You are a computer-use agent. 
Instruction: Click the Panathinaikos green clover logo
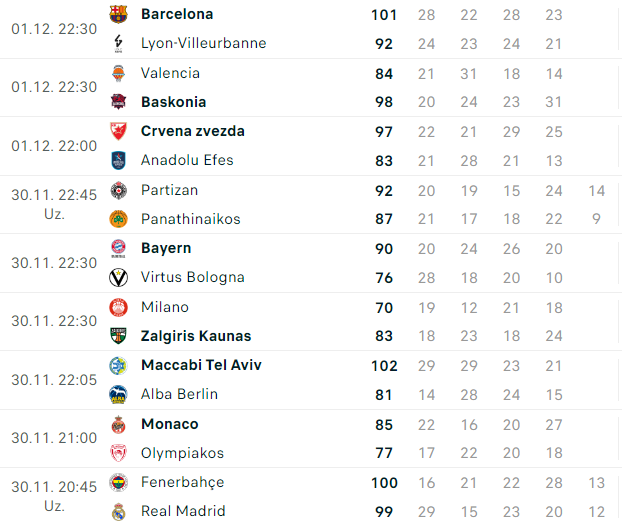(x=119, y=219)
